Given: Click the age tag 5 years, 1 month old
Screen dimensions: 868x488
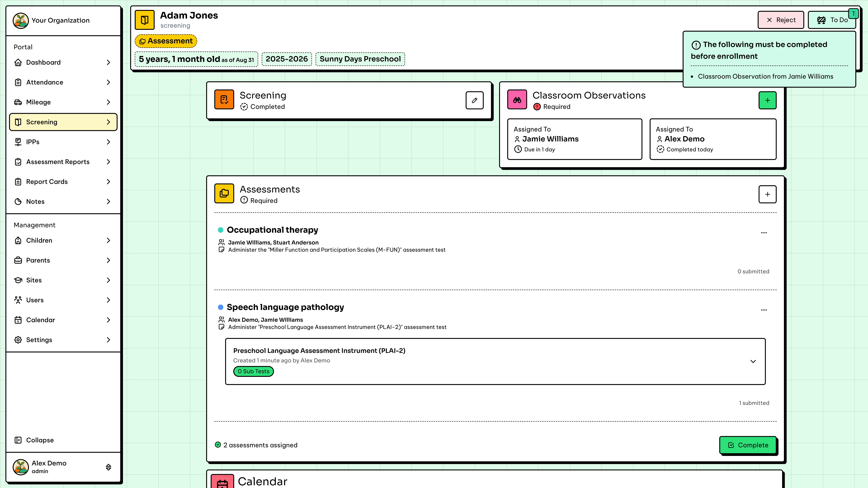Looking at the screenshot, I should [x=196, y=59].
